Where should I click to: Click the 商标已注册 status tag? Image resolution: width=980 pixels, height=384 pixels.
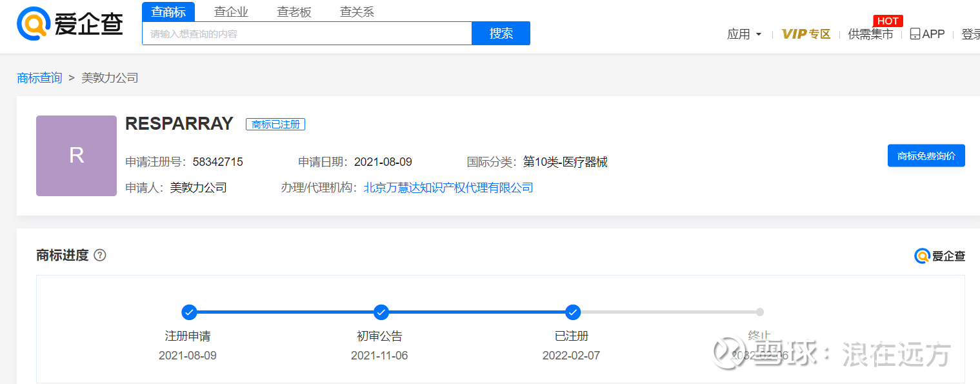[275, 125]
